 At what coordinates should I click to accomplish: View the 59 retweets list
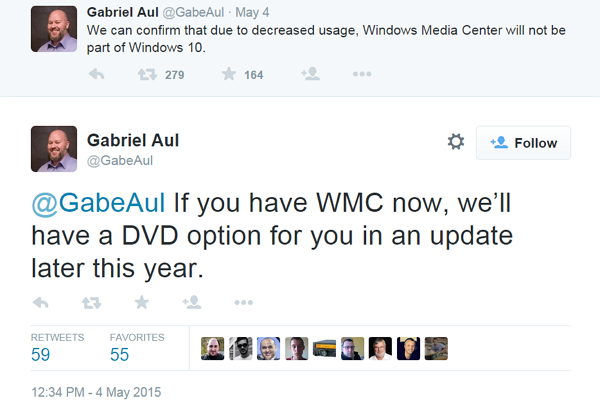pos(41,354)
